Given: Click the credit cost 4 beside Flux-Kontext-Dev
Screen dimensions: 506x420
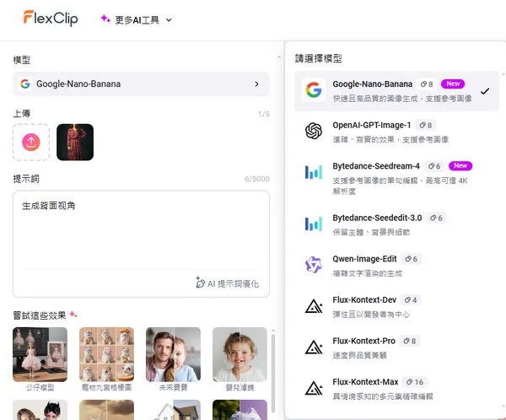Looking at the screenshot, I should 411,300.
